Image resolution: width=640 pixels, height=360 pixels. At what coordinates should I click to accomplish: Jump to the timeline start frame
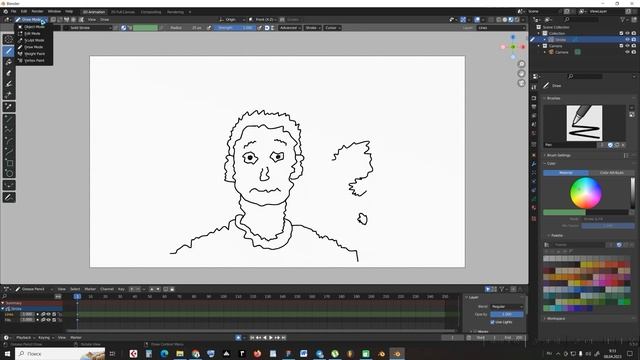pyautogui.click(x=252, y=338)
